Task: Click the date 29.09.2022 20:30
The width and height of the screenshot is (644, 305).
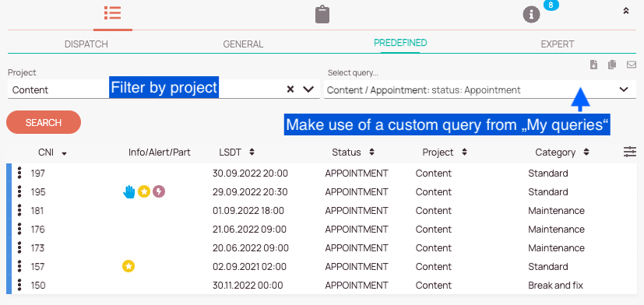Action: pos(250,192)
